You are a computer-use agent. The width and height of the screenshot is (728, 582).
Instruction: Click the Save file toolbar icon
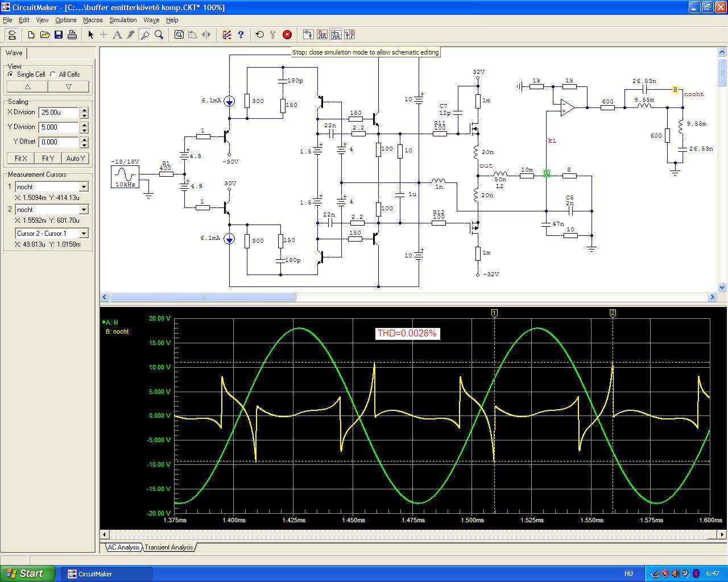[x=59, y=35]
